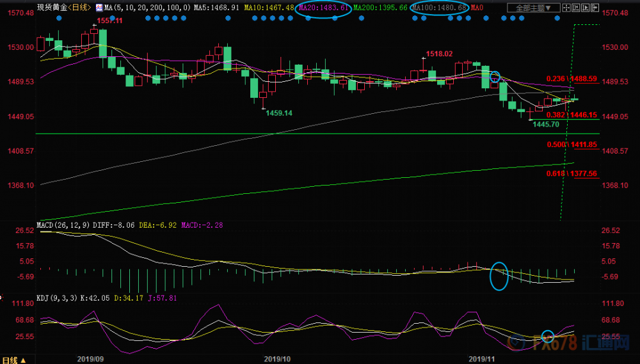
Task: Select the 0.618 Fibonacci level 1377.56
Action: coord(572,174)
